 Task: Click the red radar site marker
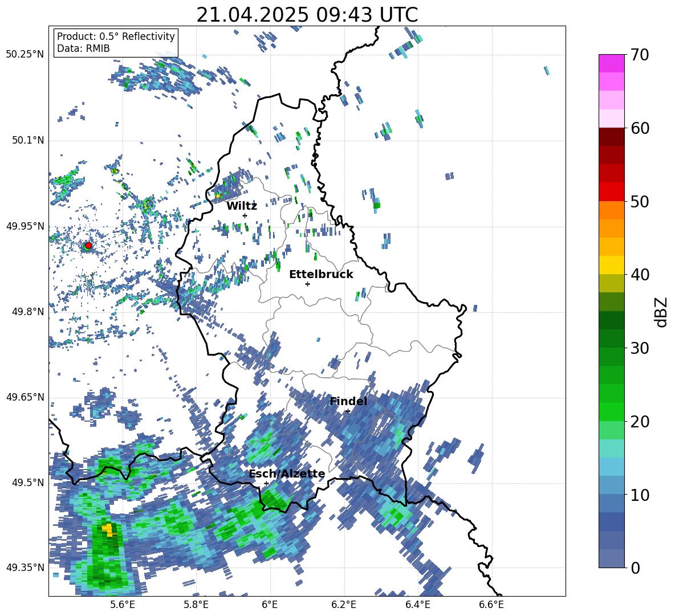(88, 245)
